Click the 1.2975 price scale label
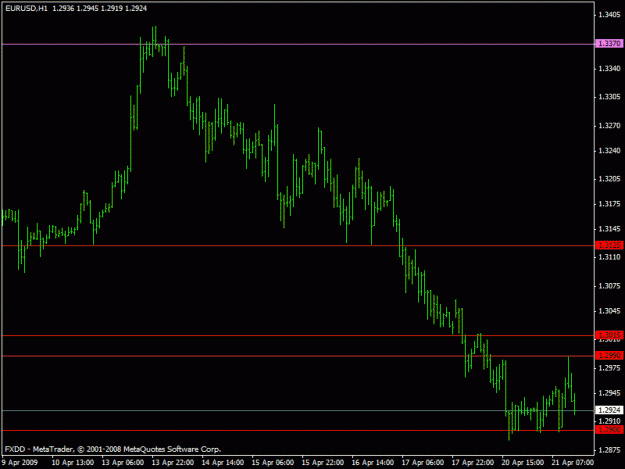Screen dimensions: 625x469 click(x=609, y=368)
